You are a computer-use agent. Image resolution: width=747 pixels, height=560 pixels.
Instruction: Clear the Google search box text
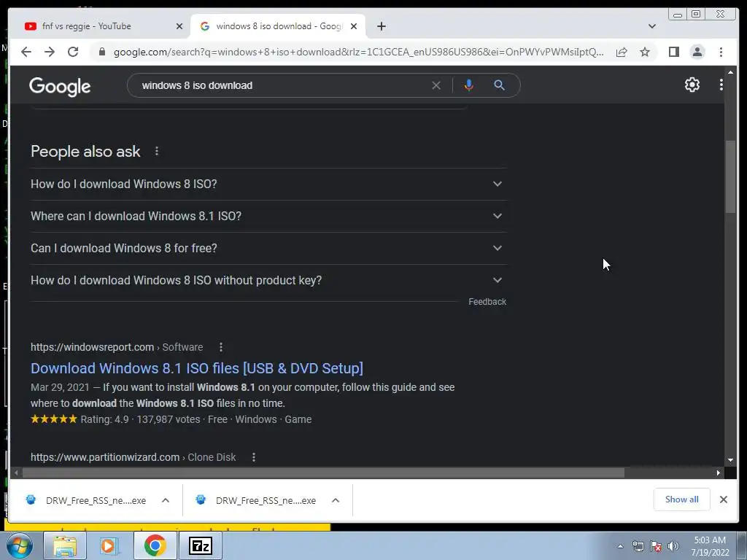436,85
